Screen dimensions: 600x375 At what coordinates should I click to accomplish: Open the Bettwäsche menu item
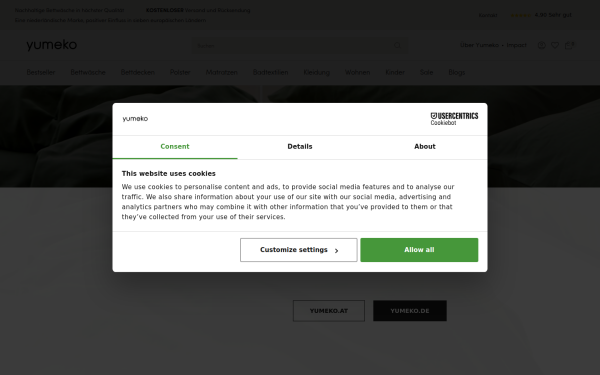tap(88, 72)
